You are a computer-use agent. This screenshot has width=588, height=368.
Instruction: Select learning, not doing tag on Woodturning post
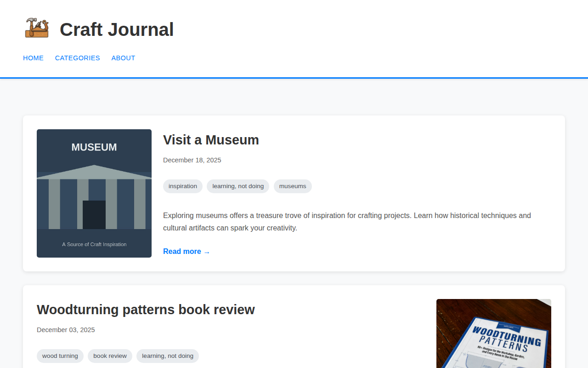click(x=168, y=356)
